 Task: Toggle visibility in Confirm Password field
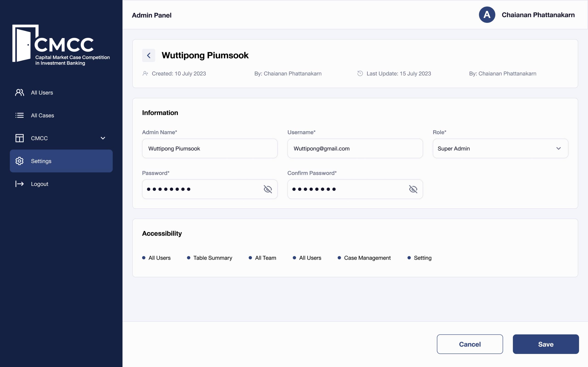(413, 189)
